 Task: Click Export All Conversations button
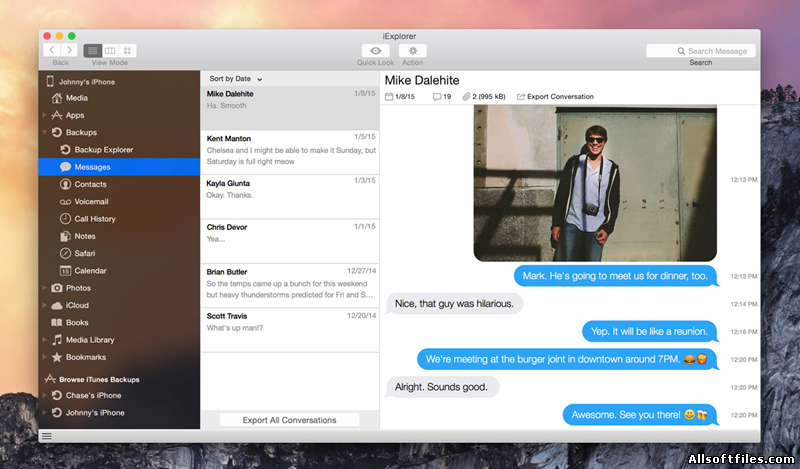pos(289,420)
